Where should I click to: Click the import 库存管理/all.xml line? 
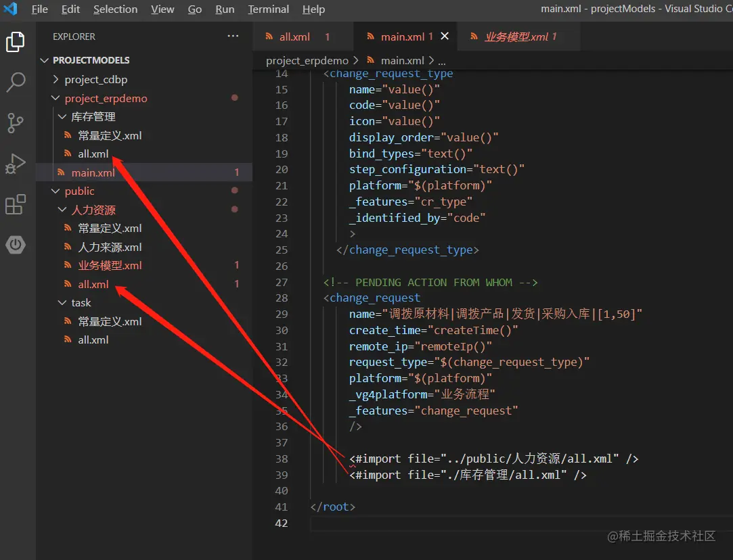coord(468,475)
